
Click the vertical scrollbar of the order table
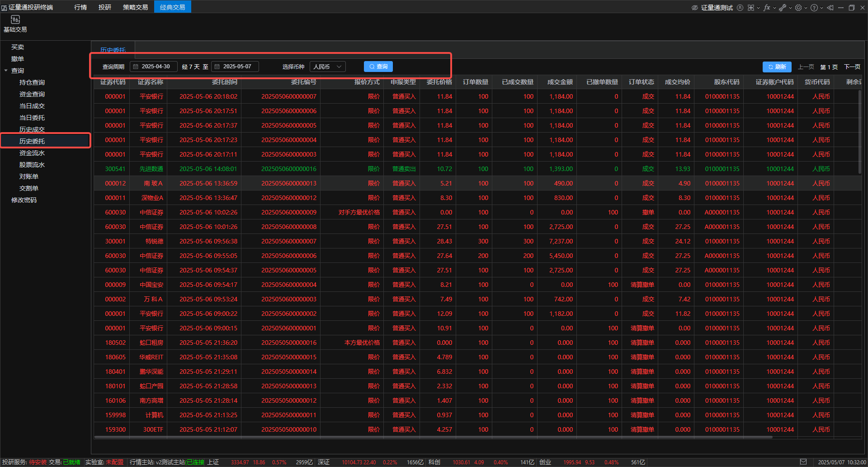coord(860,131)
